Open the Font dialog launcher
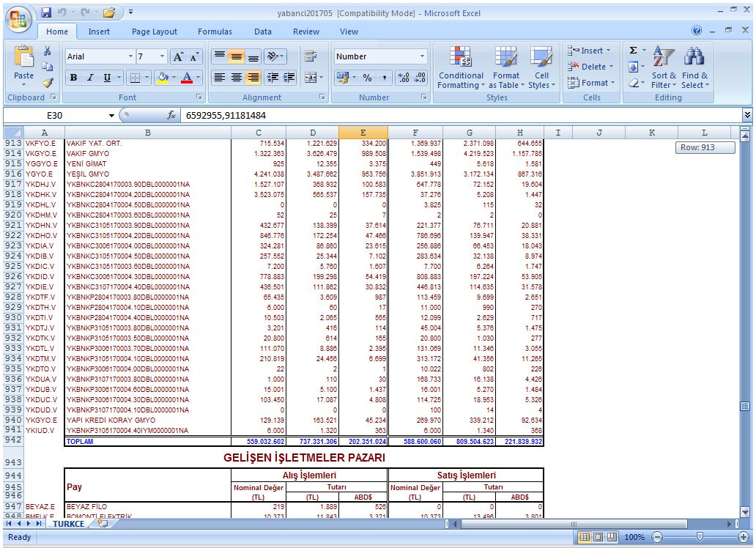This screenshot has height=548, width=756. [199, 97]
